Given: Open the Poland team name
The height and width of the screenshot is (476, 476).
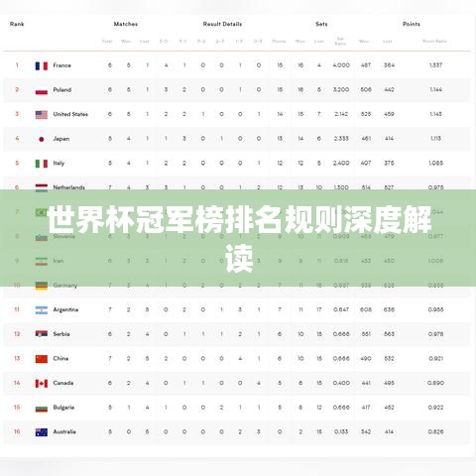Looking at the screenshot, I should [62, 90].
